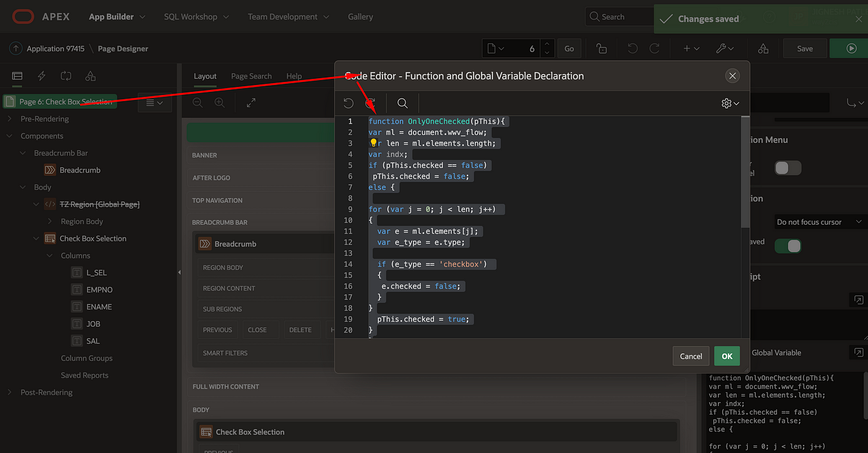Open the Create plus menu

click(691, 48)
